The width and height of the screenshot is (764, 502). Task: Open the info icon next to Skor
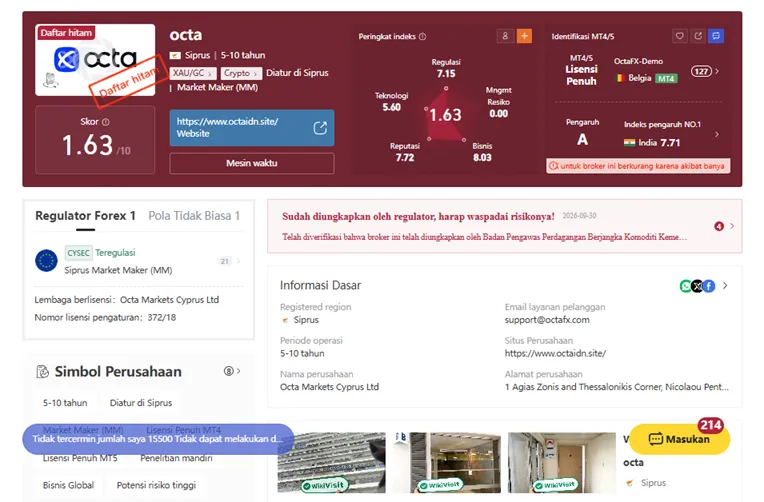point(106,122)
